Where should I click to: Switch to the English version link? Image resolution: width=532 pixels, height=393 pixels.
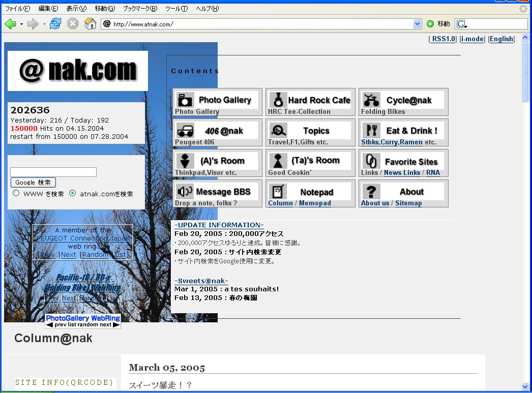pos(501,39)
